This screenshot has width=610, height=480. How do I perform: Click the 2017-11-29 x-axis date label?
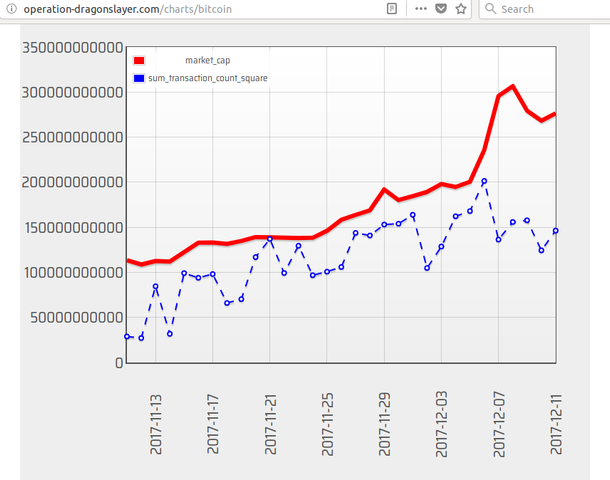coord(384,425)
